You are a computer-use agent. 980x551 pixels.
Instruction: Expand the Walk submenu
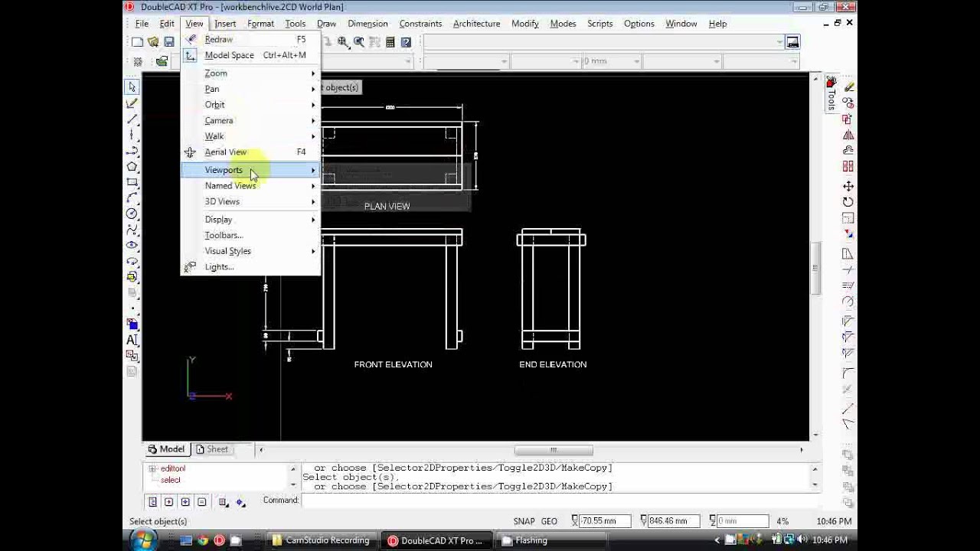(x=250, y=136)
